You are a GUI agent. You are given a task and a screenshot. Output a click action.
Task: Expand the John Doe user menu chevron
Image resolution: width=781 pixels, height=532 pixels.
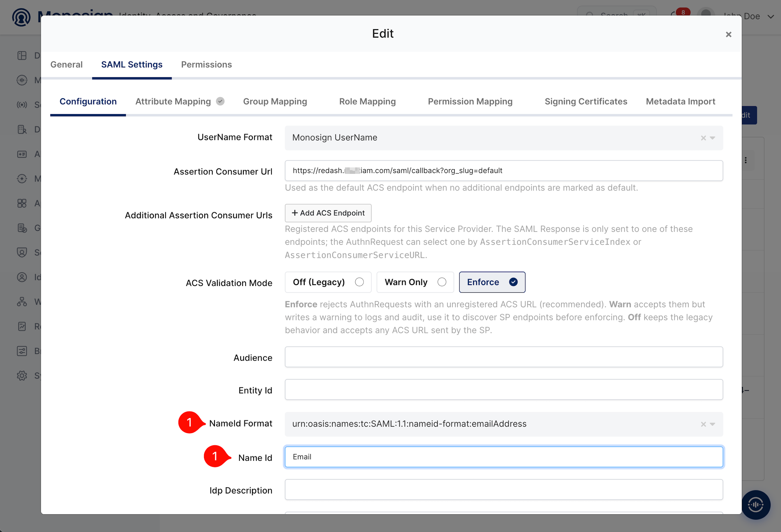tap(771, 17)
